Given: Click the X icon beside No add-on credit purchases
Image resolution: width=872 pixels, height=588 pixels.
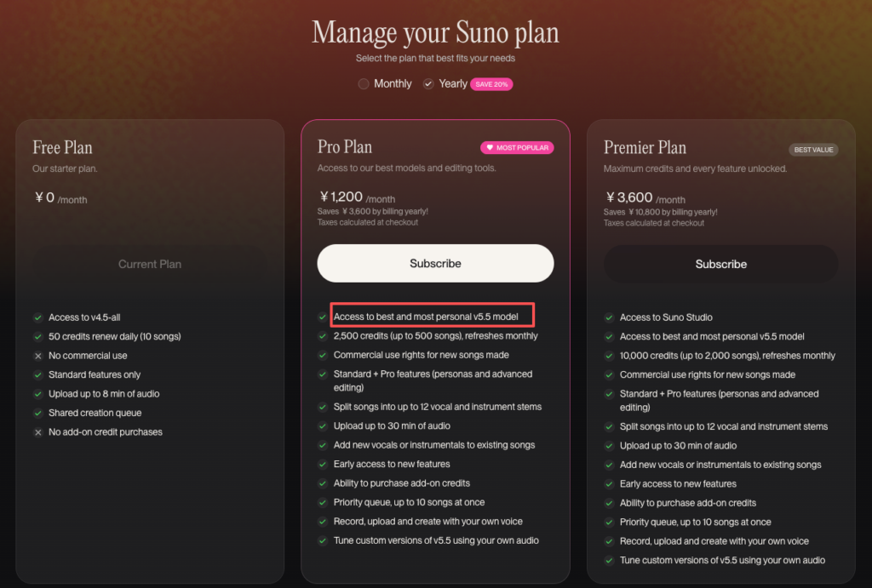Looking at the screenshot, I should click(x=38, y=431).
